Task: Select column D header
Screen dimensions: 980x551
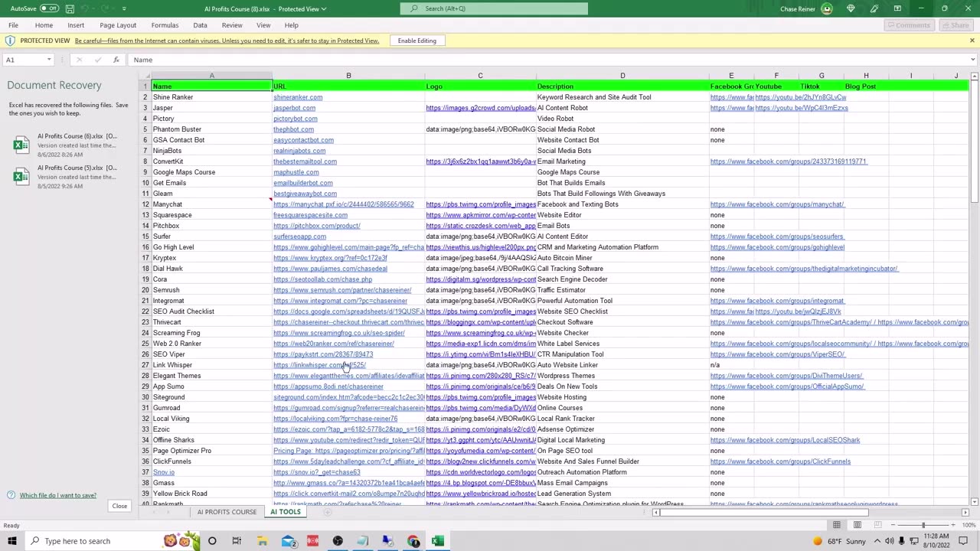Action: pos(622,76)
